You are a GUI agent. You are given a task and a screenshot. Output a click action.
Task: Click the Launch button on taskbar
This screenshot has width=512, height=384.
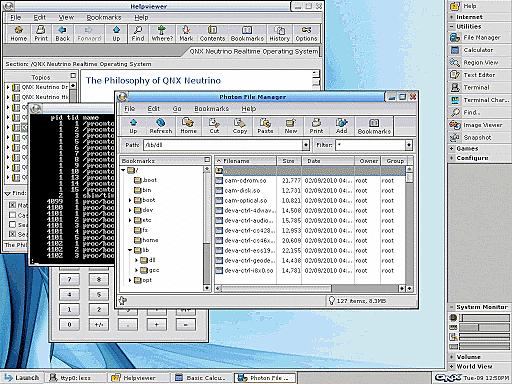[x=22, y=378]
